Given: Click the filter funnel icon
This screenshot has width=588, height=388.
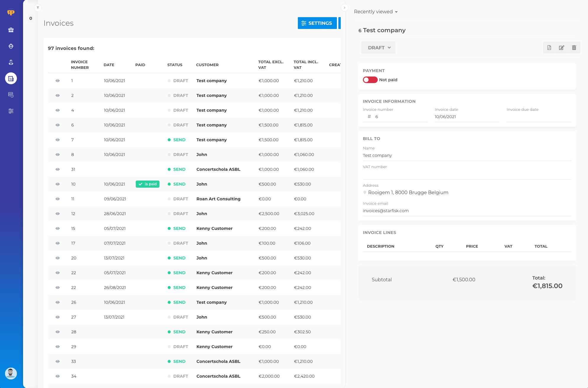Looking at the screenshot, I should [x=38, y=8].
